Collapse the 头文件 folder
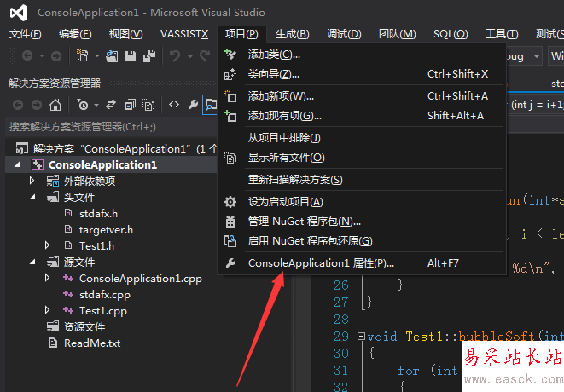 32,197
